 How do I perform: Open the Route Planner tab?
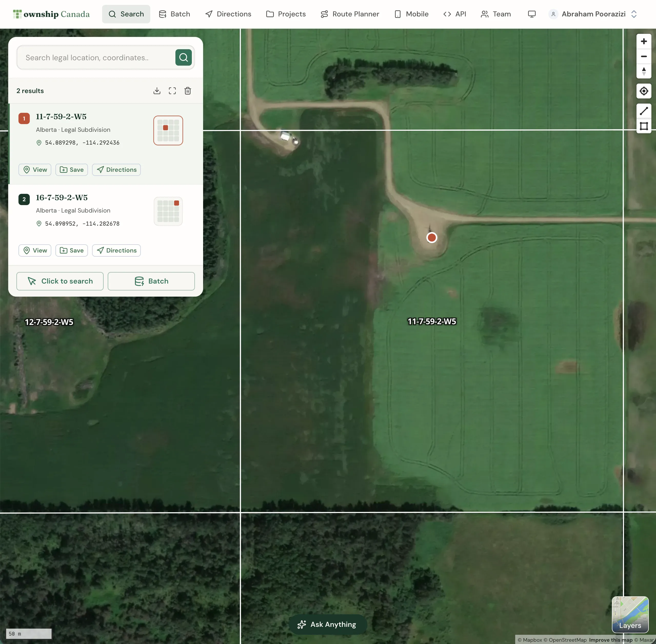[x=350, y=14]
